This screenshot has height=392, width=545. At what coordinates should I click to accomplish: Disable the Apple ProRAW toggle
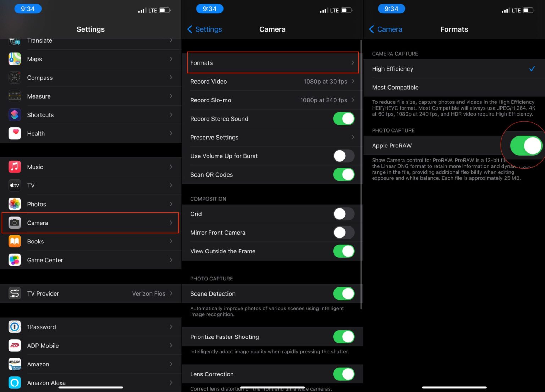(525, 146)
